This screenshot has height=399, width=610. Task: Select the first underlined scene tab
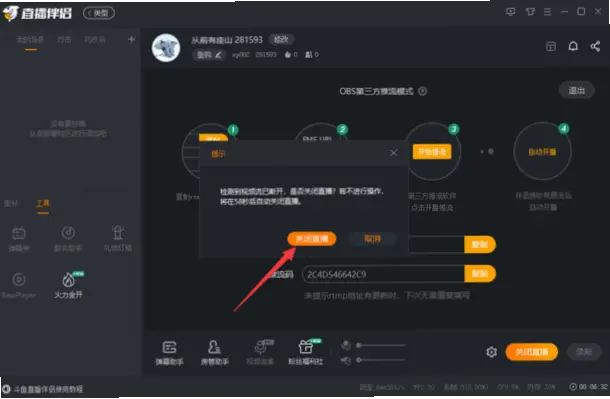pos(30,40)
